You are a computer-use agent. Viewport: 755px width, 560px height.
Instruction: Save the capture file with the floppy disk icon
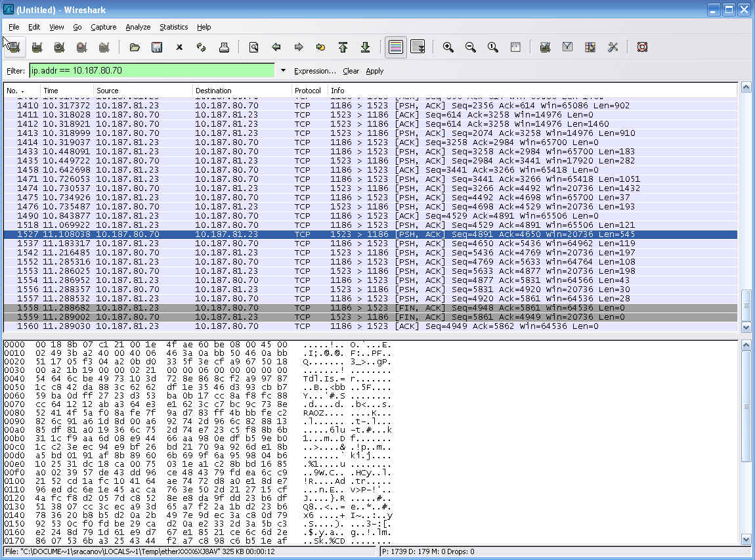pyautogui.click(x=157, y=47)
